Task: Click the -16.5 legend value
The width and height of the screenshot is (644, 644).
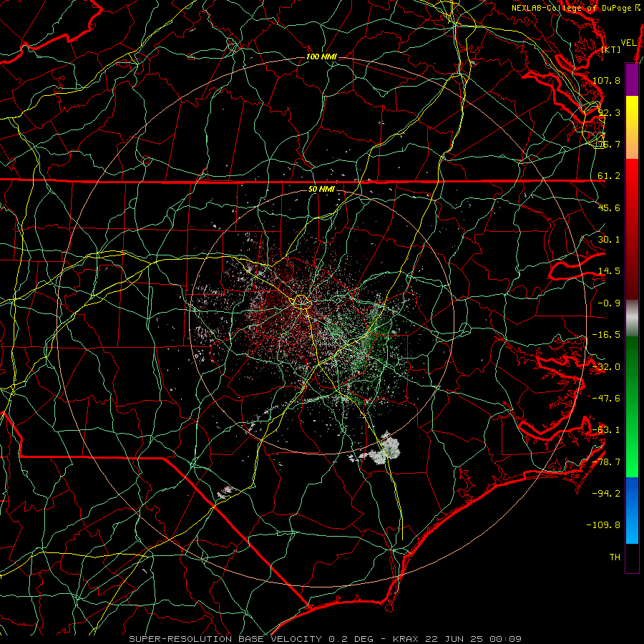Action: click(x=606, y=335)
